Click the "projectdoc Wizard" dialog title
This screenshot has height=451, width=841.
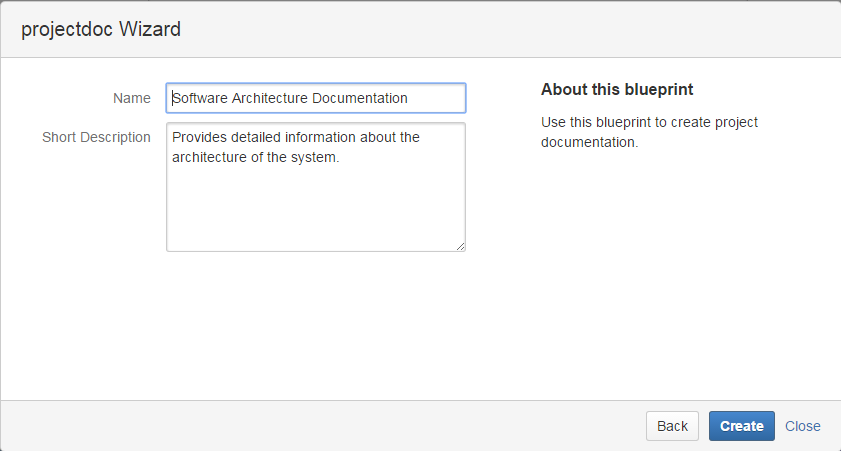pos(101,29)
